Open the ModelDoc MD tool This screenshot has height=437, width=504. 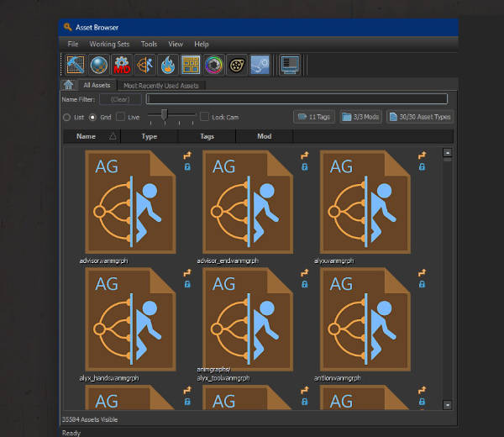click(122, 65)
